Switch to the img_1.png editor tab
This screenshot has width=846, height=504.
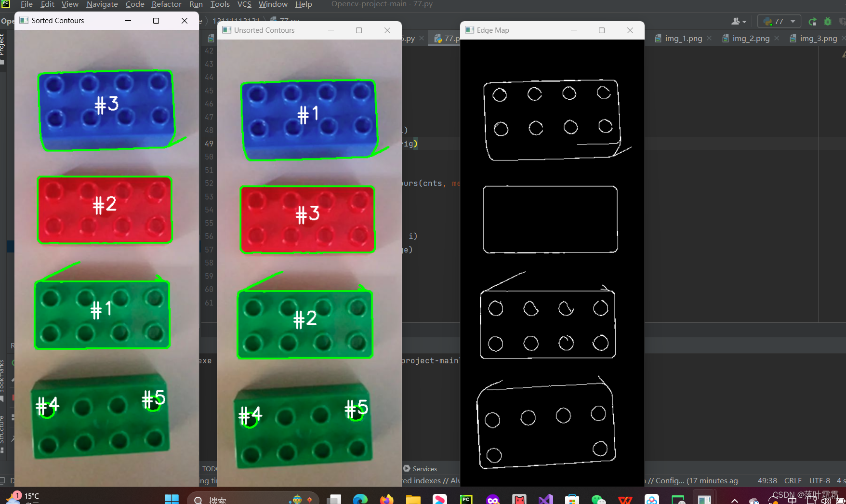click(683, 39)
